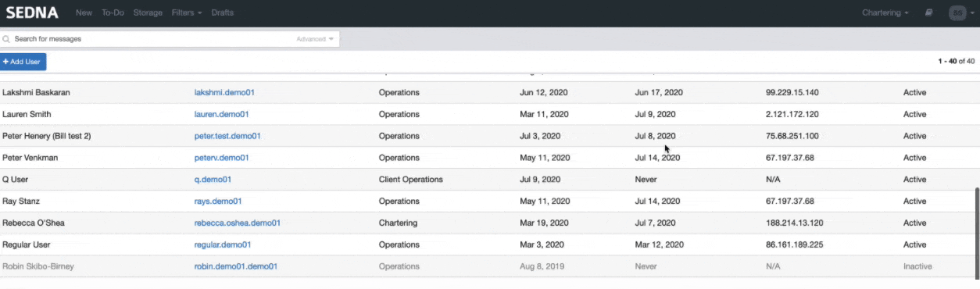Open rebecca.oshea.demo01 user link

coord(238,223)
